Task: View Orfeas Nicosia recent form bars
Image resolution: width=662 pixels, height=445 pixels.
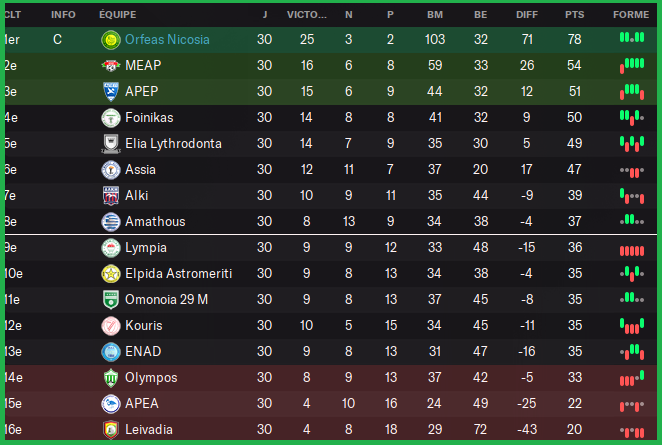Action: [x=631, y=38]
